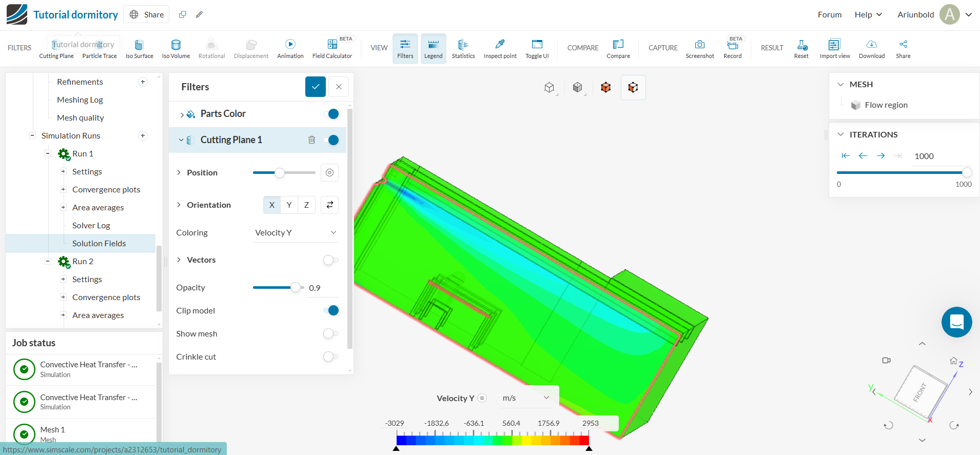
Task: Add an Iso Surface filter
Action: coord(140,49)
